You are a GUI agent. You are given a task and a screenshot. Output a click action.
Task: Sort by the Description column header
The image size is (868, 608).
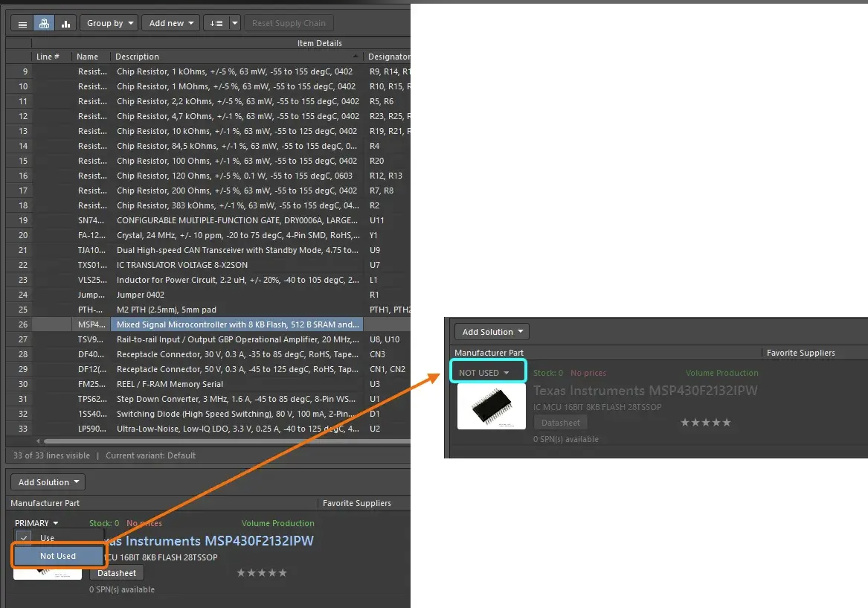tap(237, 57)
